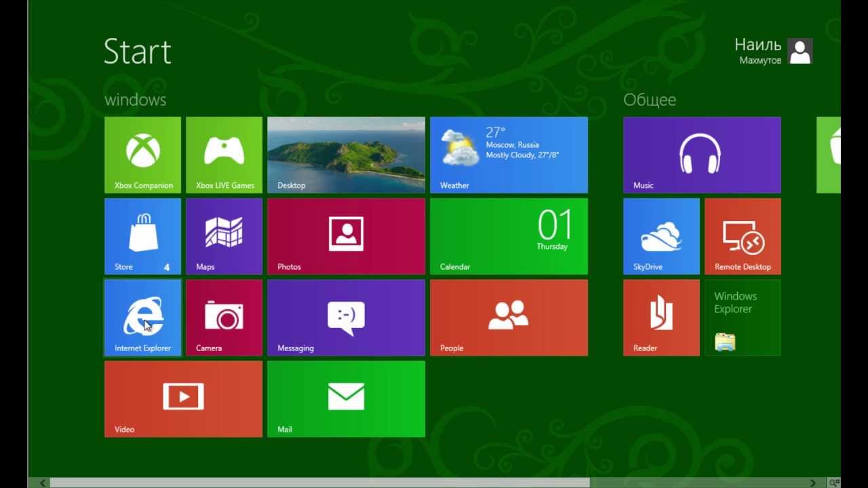Open the Weather tile for Moscow

click(x=509, y=155)
